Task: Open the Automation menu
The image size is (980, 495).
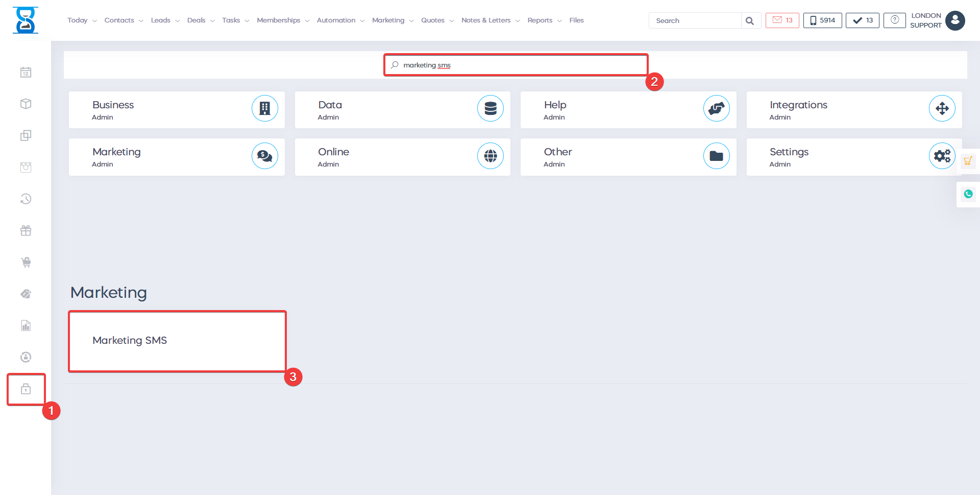Action: [x=340, y=20]
